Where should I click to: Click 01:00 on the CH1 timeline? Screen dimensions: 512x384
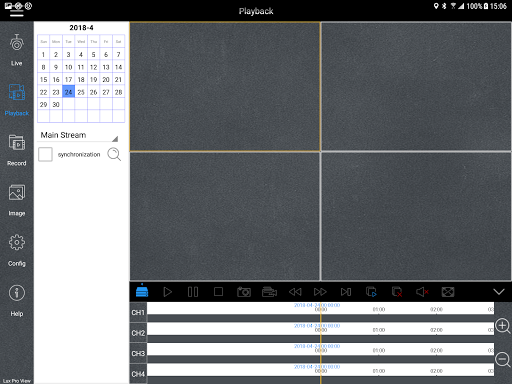tap(379, 309)
